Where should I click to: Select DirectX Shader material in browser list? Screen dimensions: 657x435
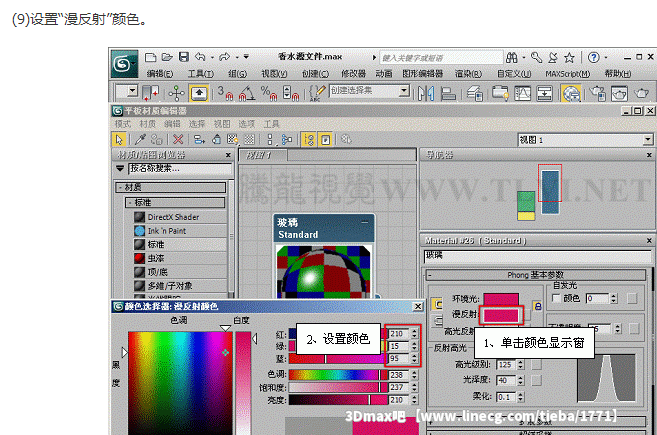click(x=180, y=217)
